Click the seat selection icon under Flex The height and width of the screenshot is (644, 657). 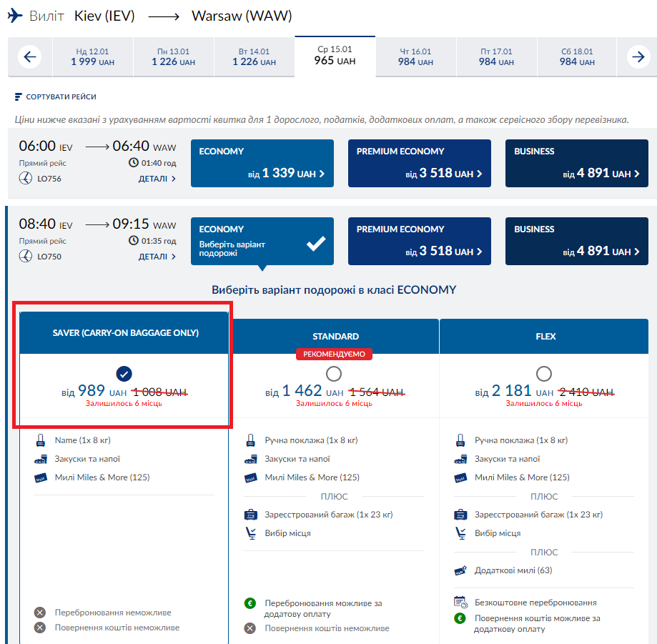click(460, 533)
